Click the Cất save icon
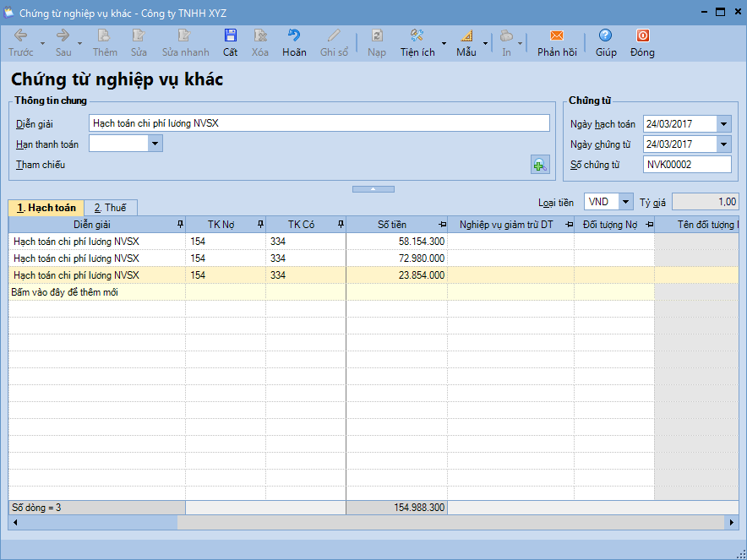Screen dimensions: 747x560 [x=230, y=36]
